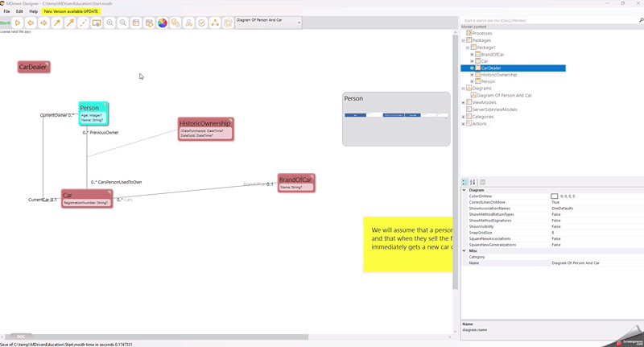Toggle SquareNewAssociations False value
Image resolution: width=644 pixels, height=347 pixels.
coord(555,238)
